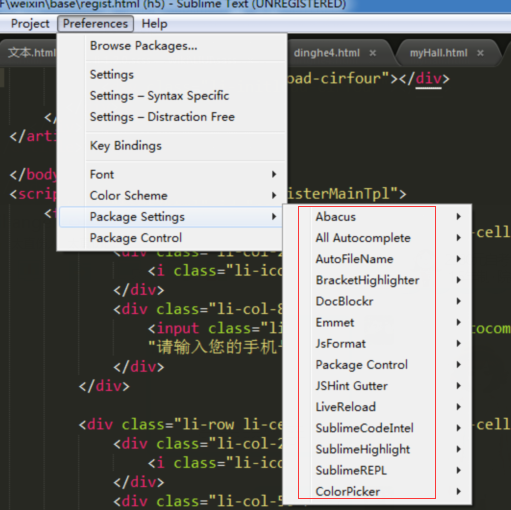Screen dimensions: 511x510
Task: Click the arrow beside ColorPicker
Action: (x=459, y=491)
